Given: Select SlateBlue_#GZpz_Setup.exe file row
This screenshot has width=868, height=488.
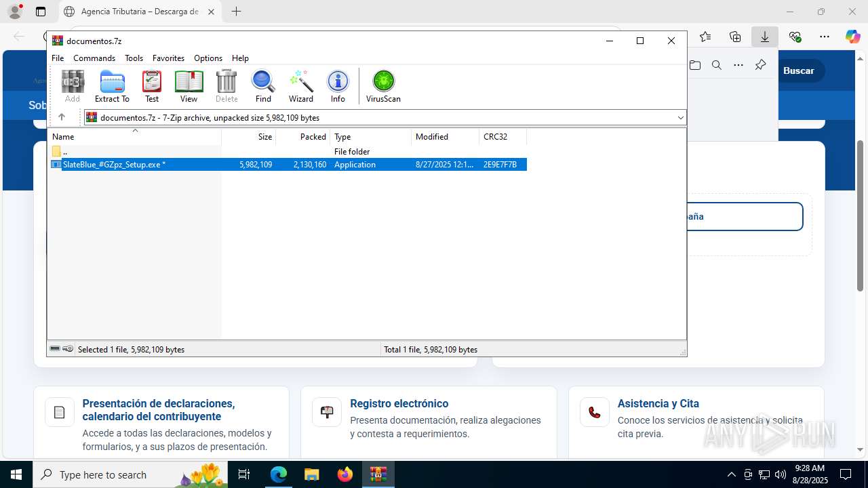Looking at the screenshot, I should 288,165.
